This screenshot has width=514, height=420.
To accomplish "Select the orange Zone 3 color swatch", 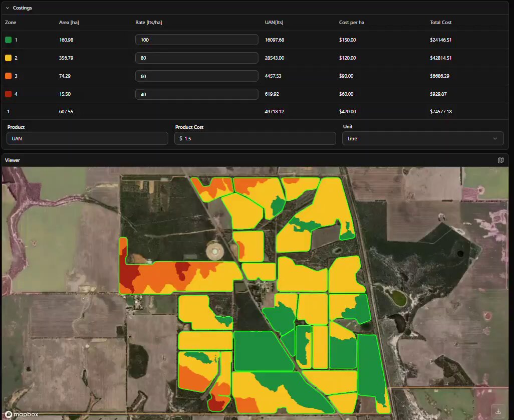I will tap(9, 76).
